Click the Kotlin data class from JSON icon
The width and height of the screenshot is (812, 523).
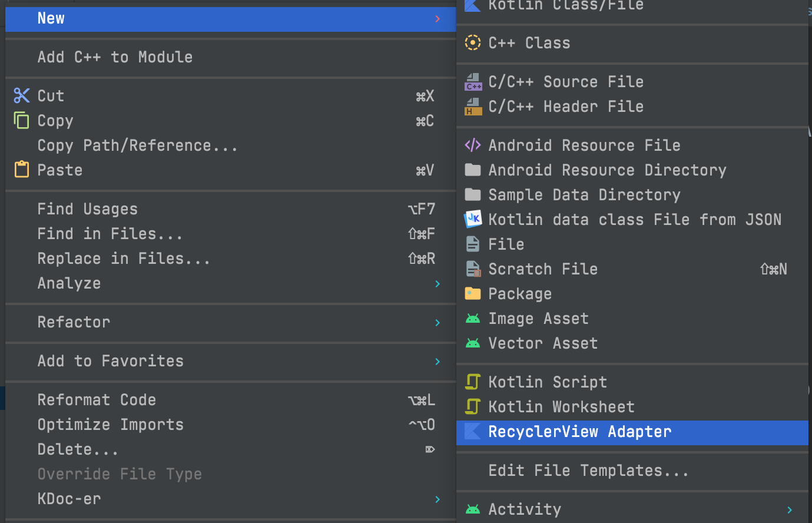pos(473,219)
